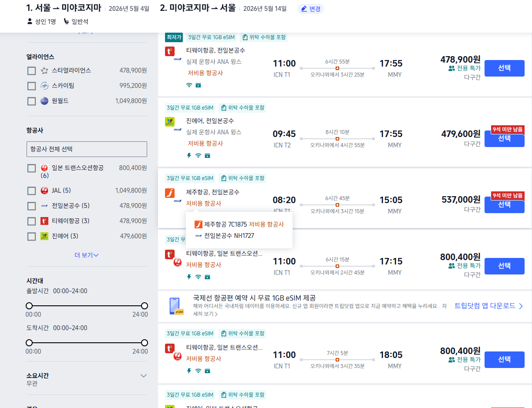Click the Wi-Fi icon in the 478,900원 flight card

[x=189, y=85]
